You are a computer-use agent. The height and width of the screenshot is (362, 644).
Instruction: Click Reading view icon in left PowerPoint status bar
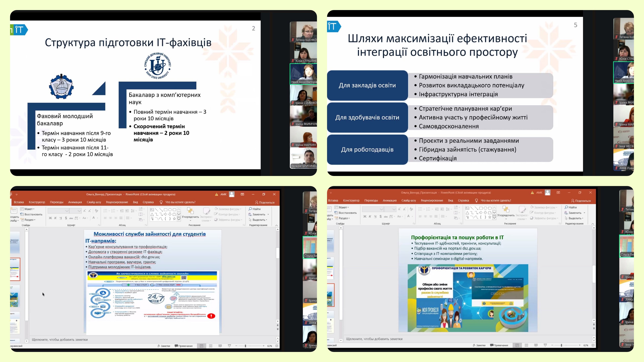(x=220, y=346)
